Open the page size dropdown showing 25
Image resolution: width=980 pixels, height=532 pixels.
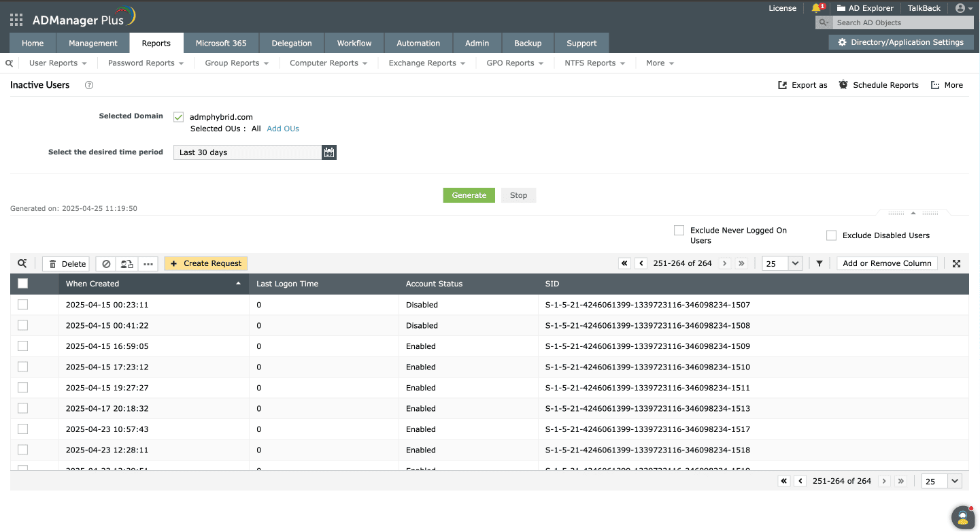coord(781,263)
